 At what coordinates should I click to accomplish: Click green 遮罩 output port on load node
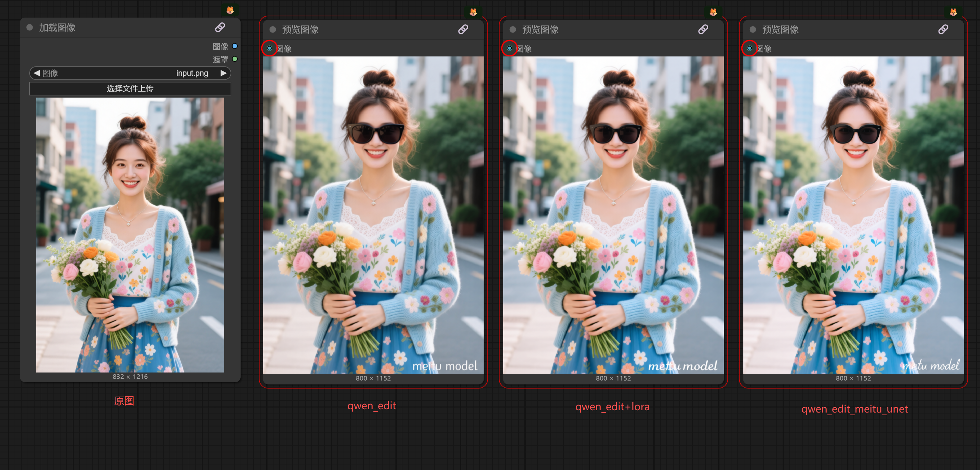click(x=235, y=59)
